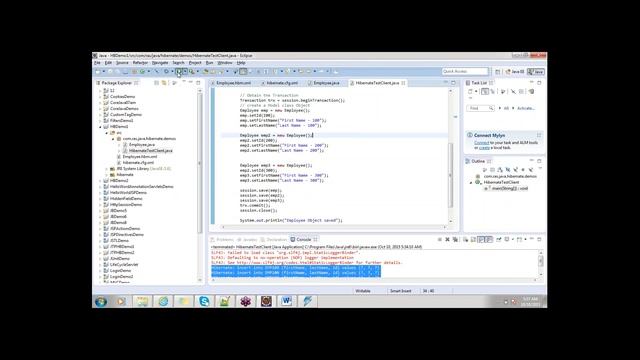
Task: Click the Open Perspective icon
Action: pos(498,72)
